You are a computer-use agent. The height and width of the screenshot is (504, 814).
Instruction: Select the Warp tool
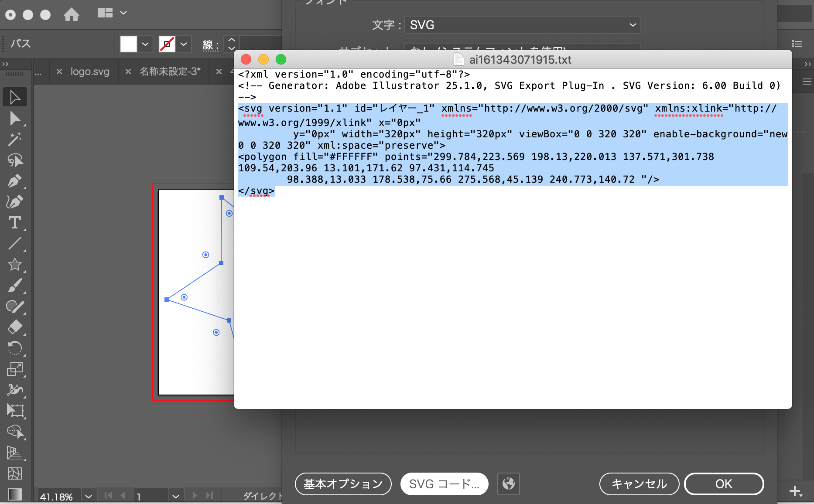point(15,389)
